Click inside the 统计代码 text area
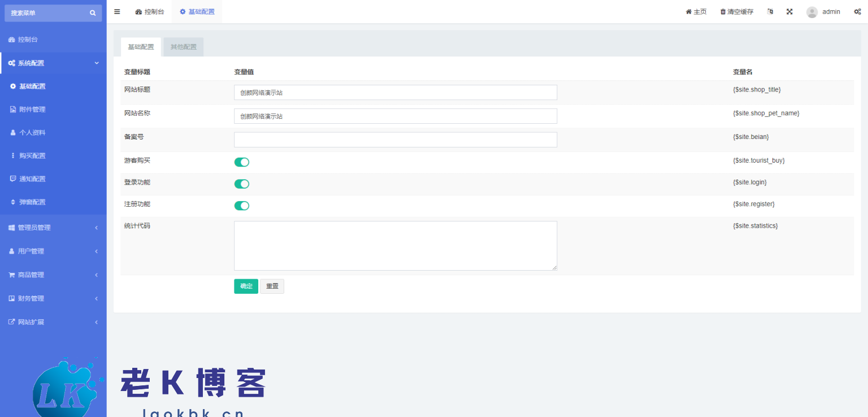 [x=396, y=246]
